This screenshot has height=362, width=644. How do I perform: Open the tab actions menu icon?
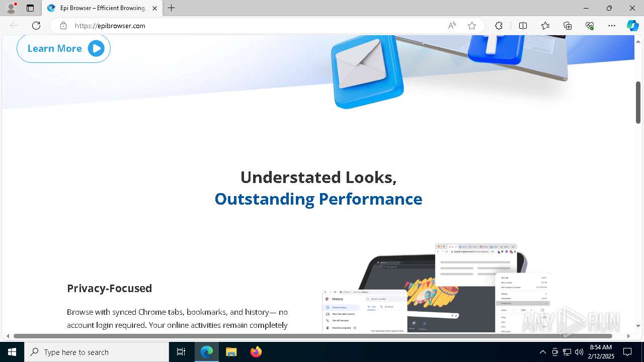(30, 8)
